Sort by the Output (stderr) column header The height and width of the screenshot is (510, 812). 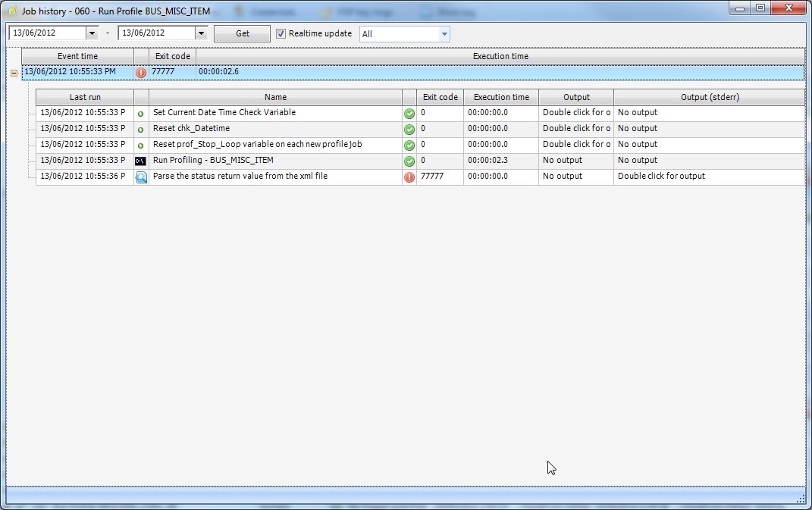click(709, 97)
